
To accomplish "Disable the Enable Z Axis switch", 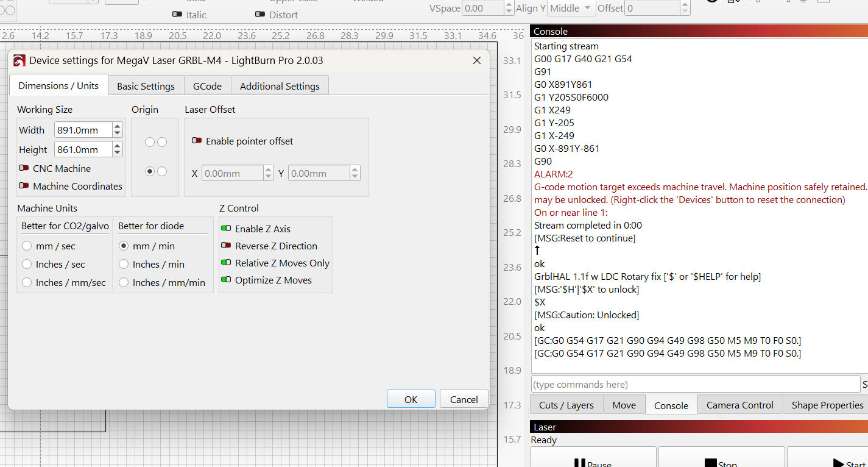I will click(226, 229).
